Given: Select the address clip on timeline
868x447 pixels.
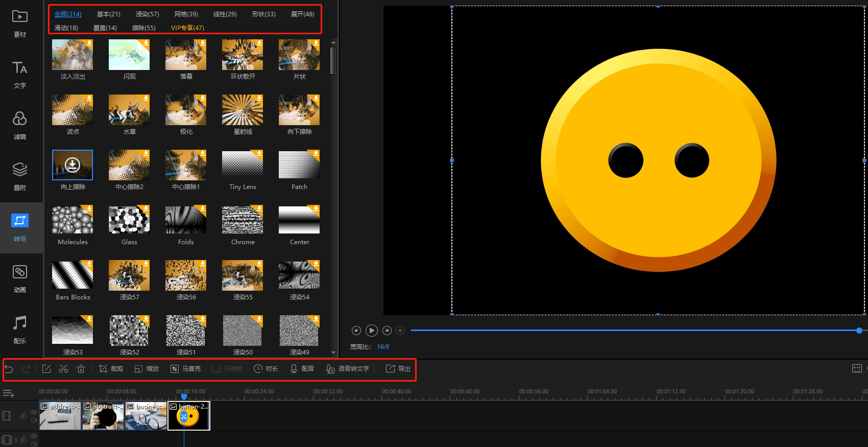Looking at the screenshot, I should coord(60,416).
